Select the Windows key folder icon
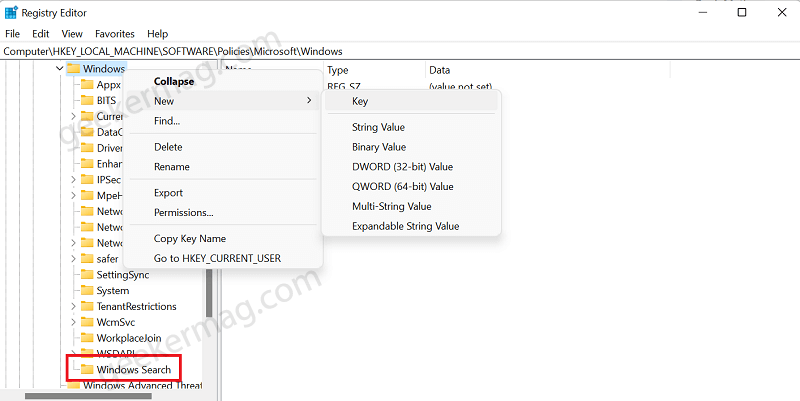Viewport: 800px width, 401px height. [74, 68]
